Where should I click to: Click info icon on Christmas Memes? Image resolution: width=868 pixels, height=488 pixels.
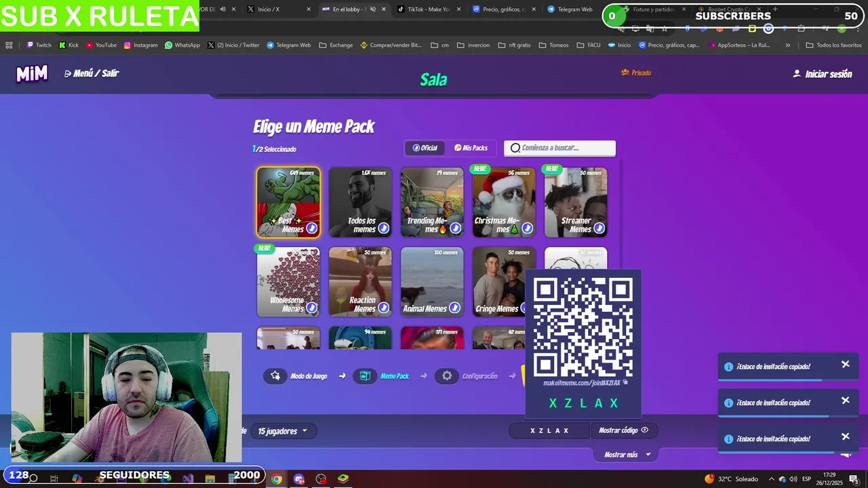527,228
